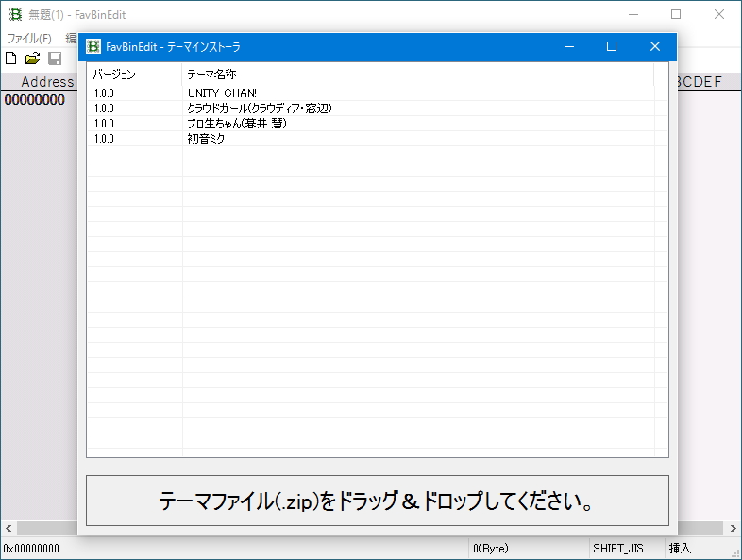
Task: Click the 00000000 address row
Action: (x=35, y=100)
